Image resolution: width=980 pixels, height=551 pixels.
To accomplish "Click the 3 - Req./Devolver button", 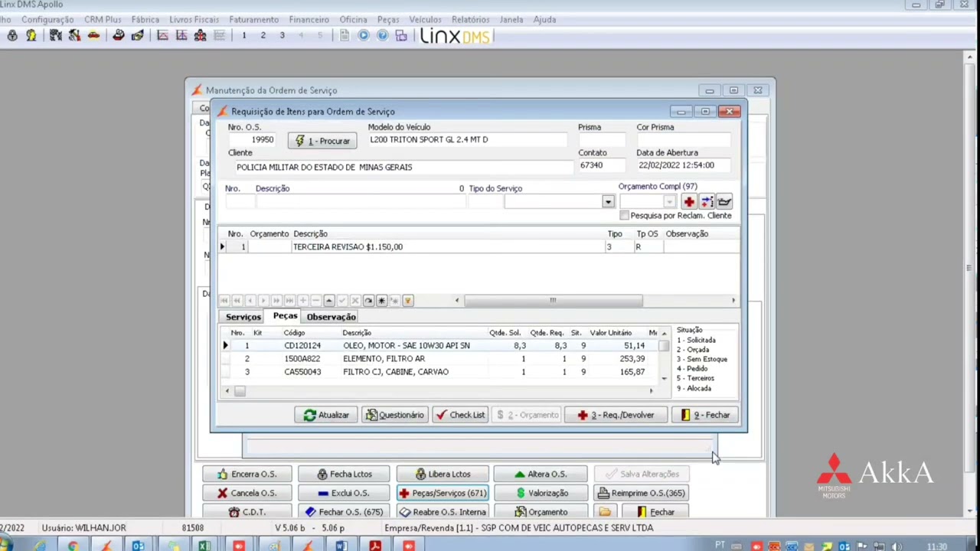I will 616,415.
